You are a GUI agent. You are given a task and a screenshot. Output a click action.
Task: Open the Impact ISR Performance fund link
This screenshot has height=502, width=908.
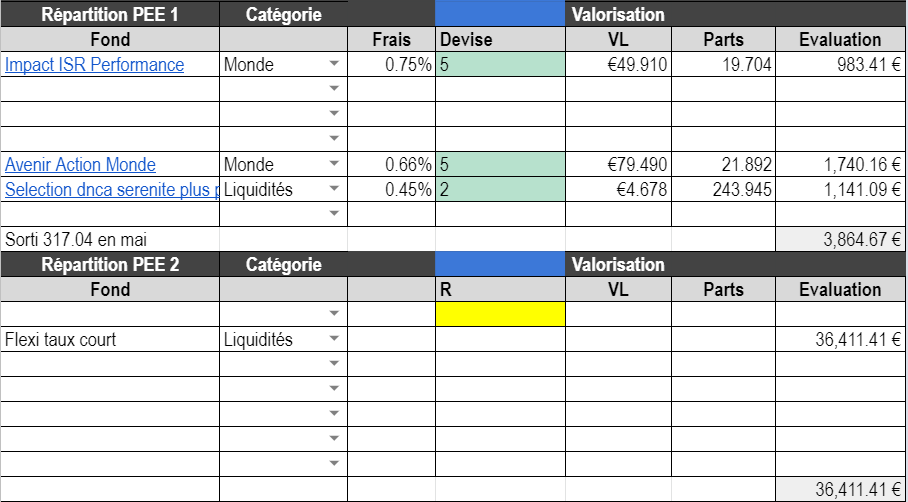click(x=95, y=65)
